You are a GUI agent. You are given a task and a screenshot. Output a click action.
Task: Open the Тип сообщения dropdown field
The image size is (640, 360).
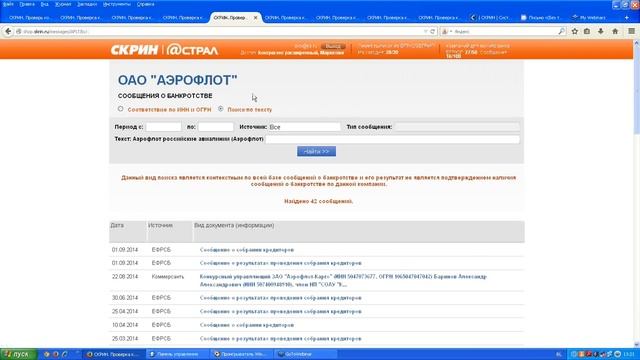[x=457, y=127]
